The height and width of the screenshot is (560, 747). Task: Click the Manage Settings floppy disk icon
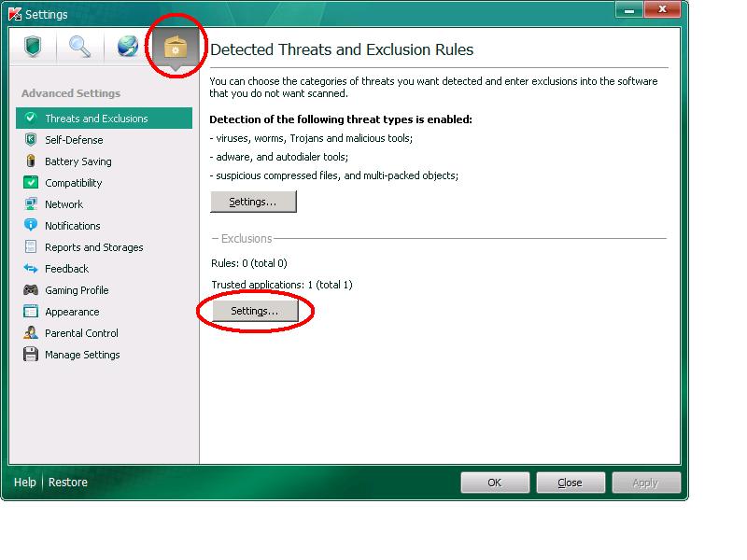[x=31, y=355]
